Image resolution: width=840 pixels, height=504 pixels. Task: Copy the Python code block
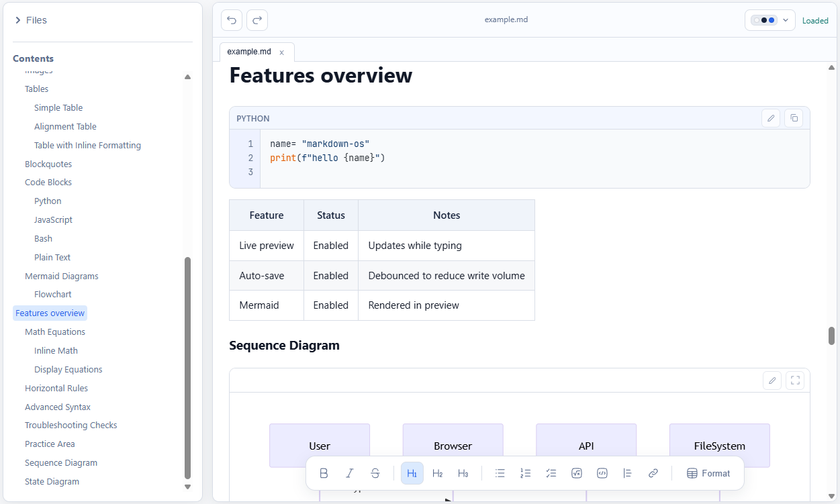(x=794, y=117)
